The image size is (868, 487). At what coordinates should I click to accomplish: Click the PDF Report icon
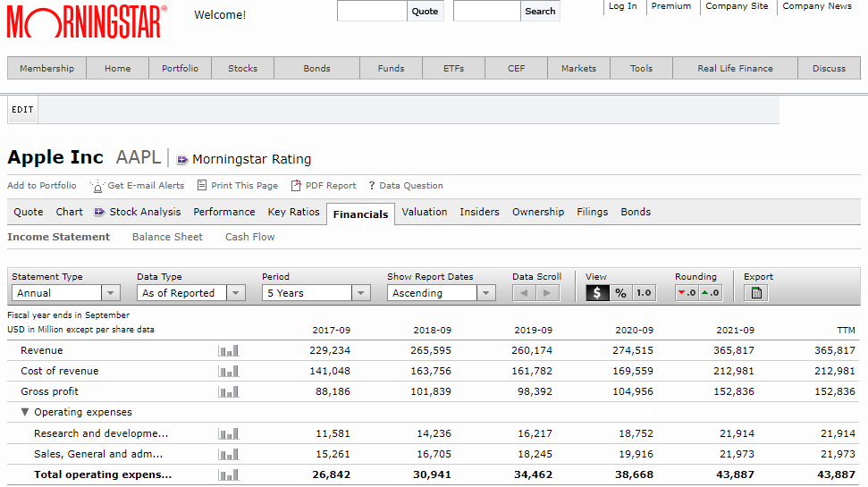point(296,185)
